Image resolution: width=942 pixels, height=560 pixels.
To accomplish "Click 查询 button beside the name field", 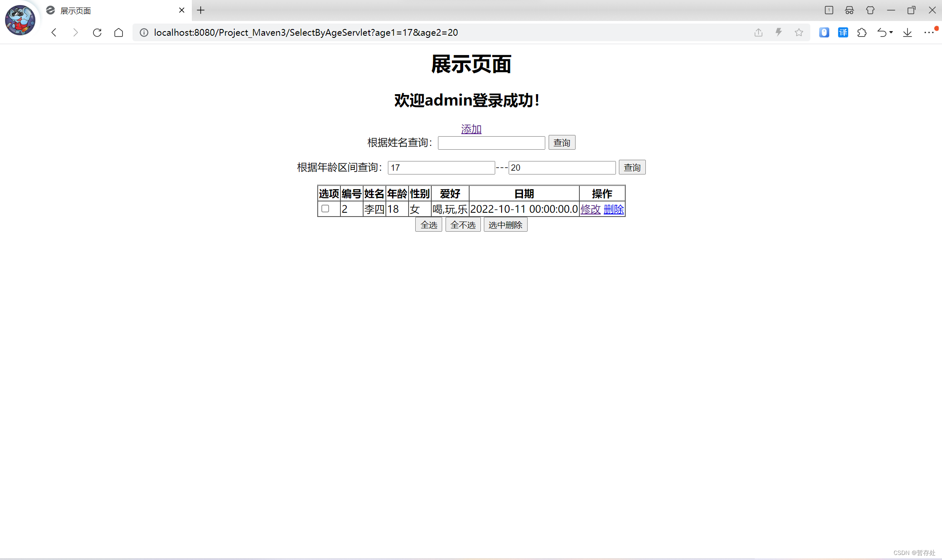I will [x=562, y=143].
